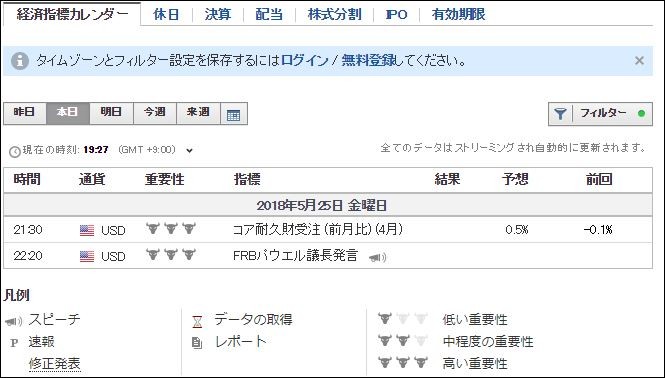
Task: Open FRBパウエル議長発言 event
Action: pos(296,255)
